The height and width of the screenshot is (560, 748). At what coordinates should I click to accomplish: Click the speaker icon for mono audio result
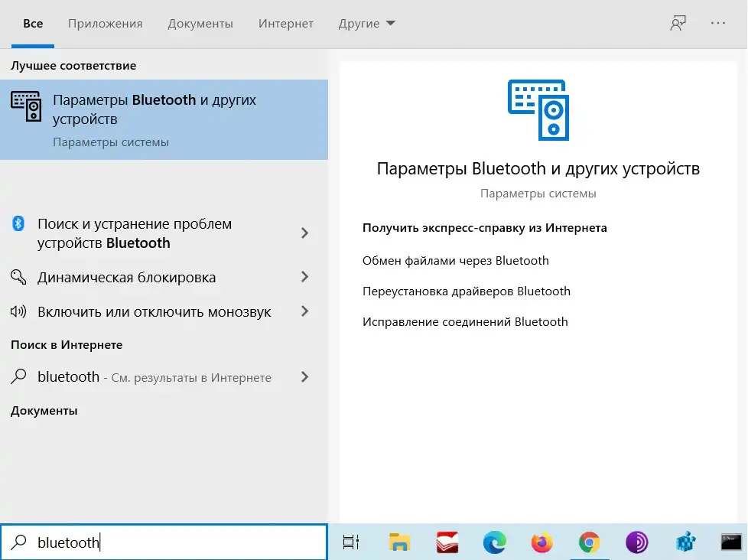[18, 311]
